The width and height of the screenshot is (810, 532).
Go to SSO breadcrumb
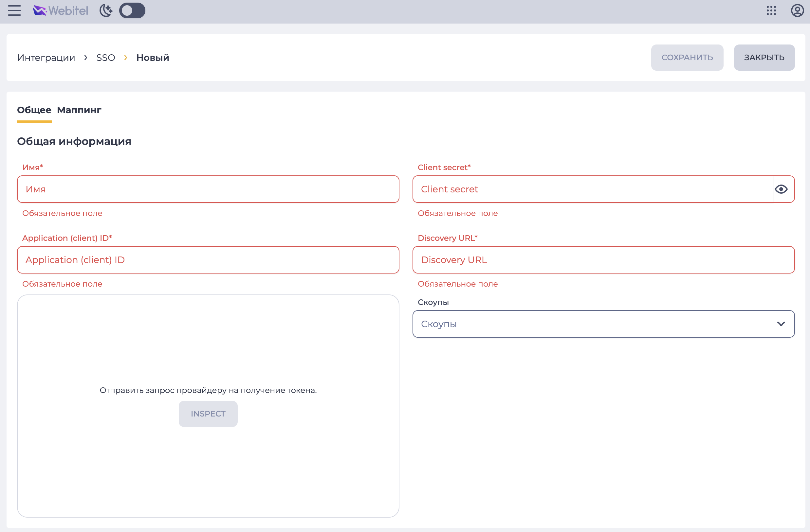tap(105, 58)
